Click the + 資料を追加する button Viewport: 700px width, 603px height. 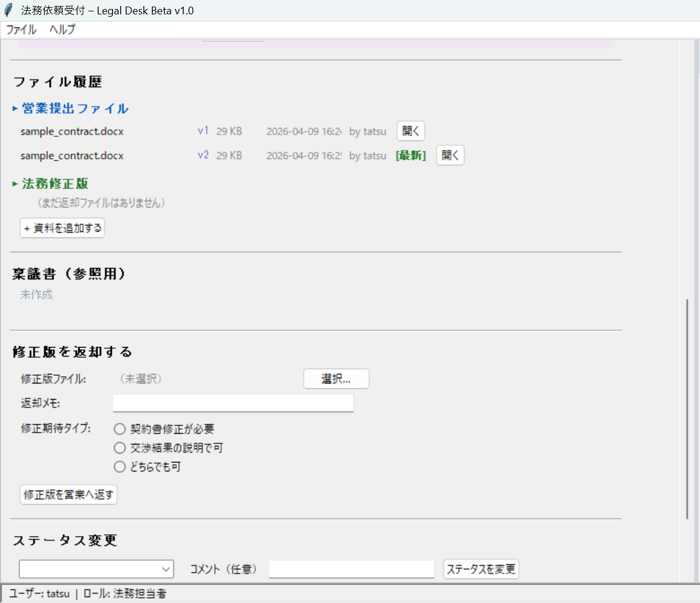click(62, 229)
